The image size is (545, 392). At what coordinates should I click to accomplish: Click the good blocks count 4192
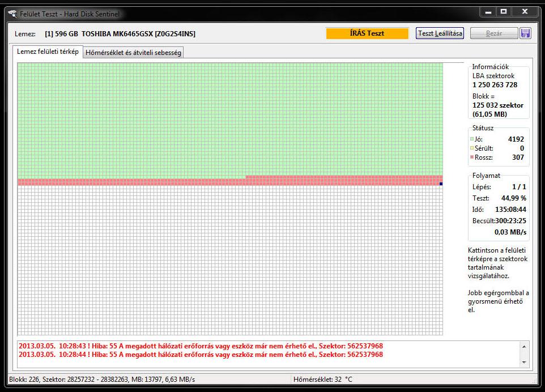pyautogui.click(x=516, y=139)
